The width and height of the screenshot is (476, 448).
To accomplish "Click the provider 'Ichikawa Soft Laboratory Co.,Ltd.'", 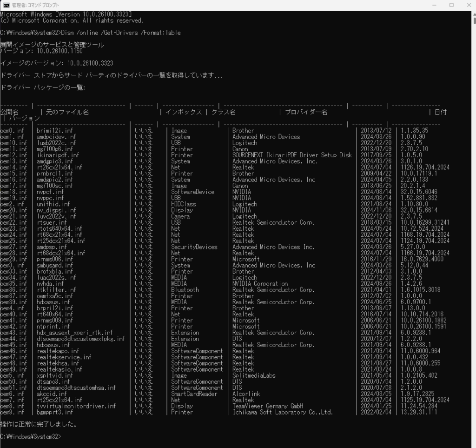I will pyautogui.click(x=283, y=412).
